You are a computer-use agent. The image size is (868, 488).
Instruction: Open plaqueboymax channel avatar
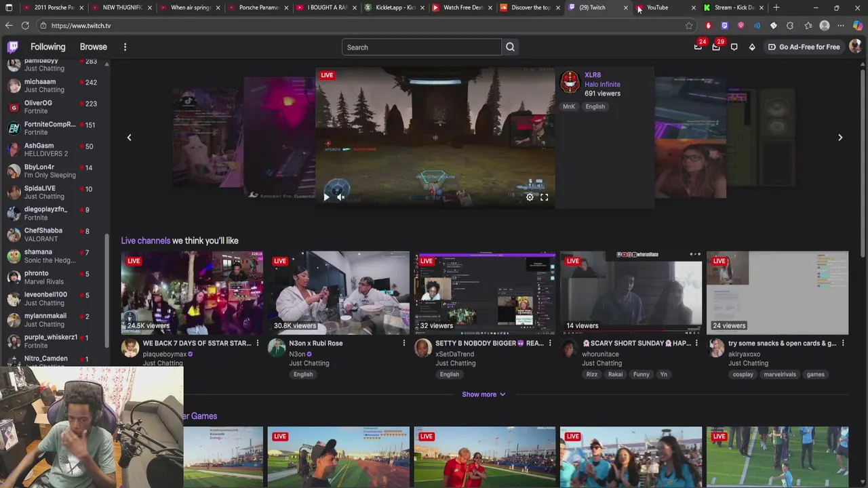click(130, 348)
